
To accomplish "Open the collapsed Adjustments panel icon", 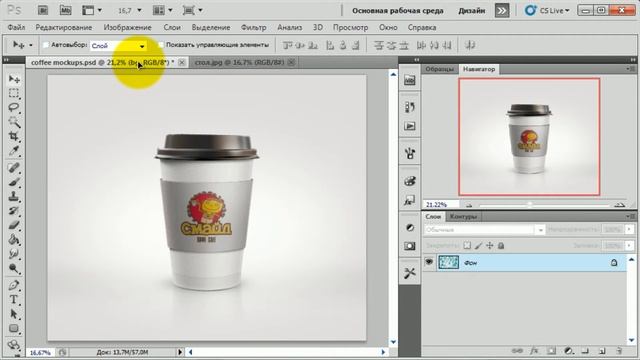I will [410, 227].
